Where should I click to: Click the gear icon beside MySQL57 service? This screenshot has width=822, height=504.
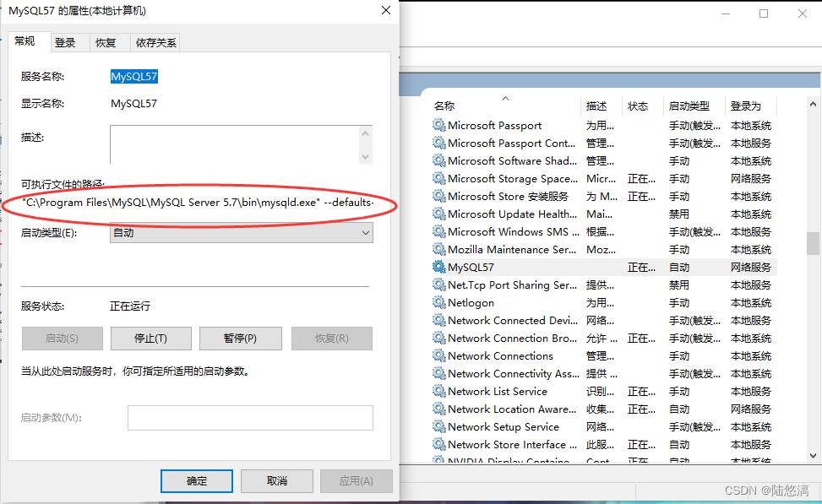point(438,267)
